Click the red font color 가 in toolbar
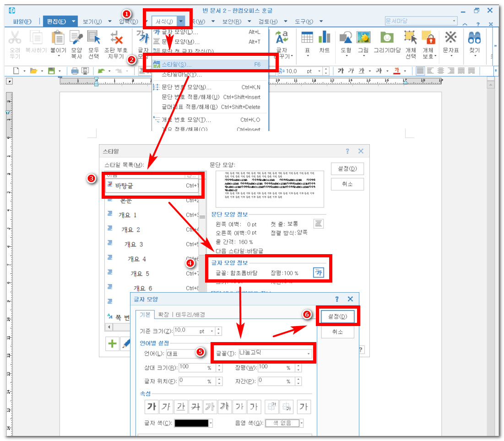 pyautogui.click(x=396, y=71)
